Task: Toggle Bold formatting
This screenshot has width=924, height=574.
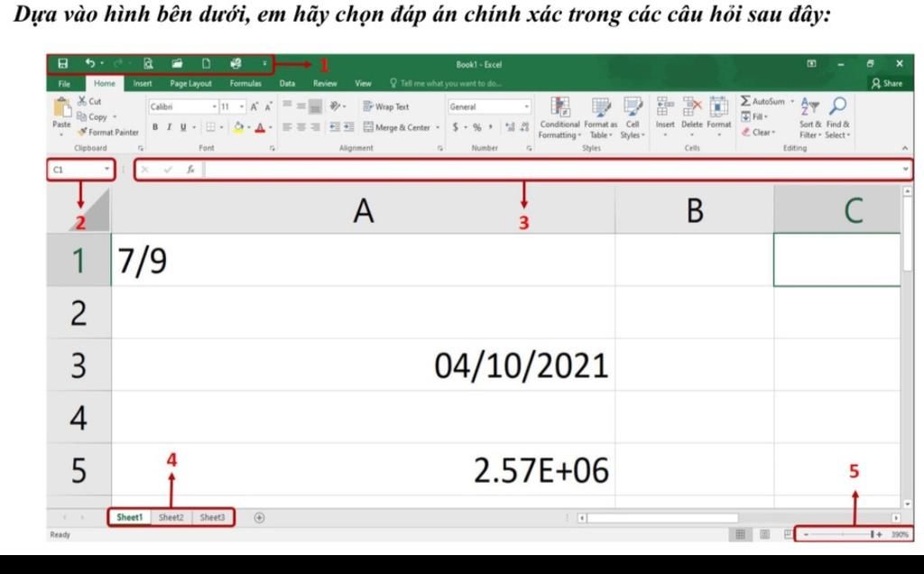Action: [x=155, y=126]
